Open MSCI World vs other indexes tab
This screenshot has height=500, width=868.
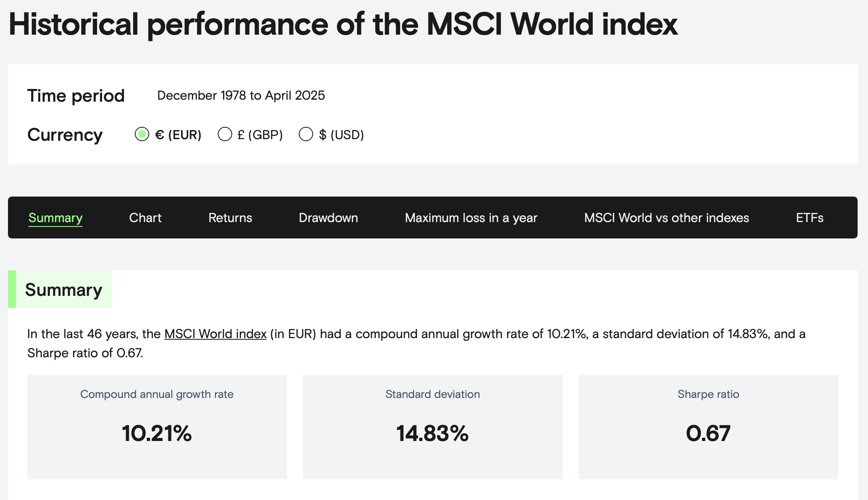tap(667, 218)
